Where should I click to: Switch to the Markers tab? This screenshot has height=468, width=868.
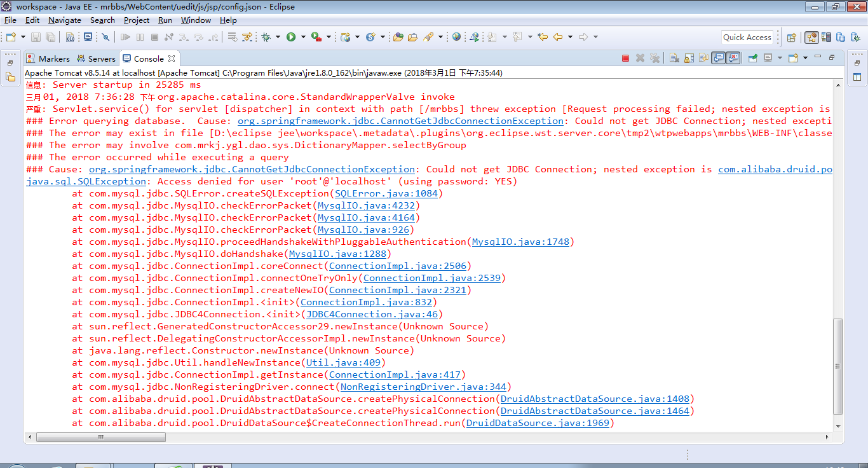[48, 59]
